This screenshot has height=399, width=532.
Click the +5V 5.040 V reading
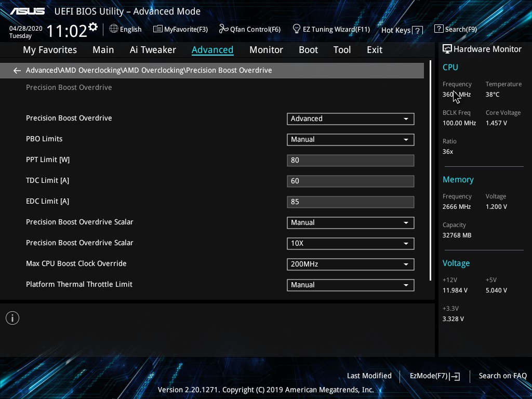(496, 290)
